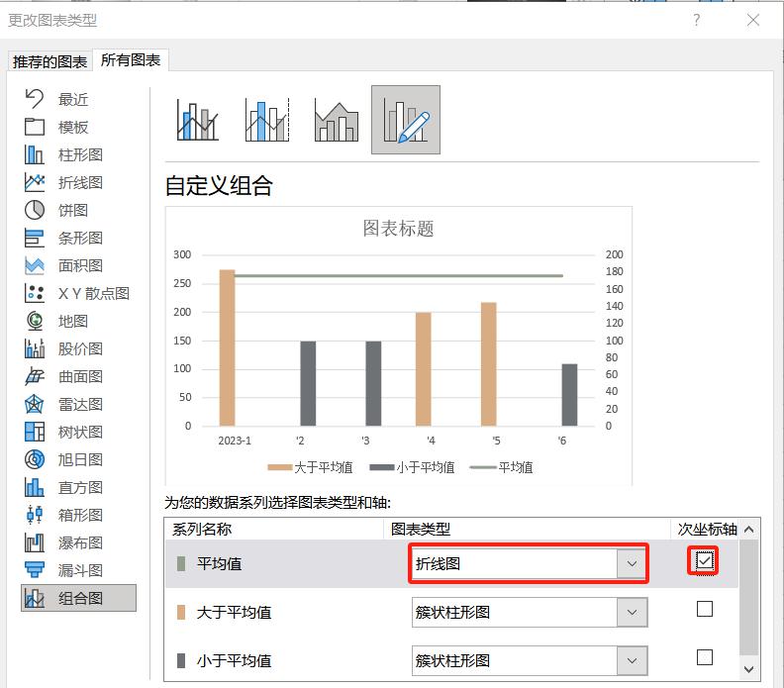Select the 组合图 combo chart category
This screenshot has height=688, width=784.
coord(78,598)
